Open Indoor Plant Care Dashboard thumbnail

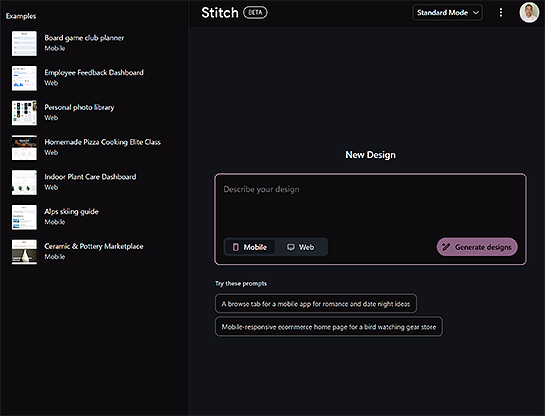(24, 182)
